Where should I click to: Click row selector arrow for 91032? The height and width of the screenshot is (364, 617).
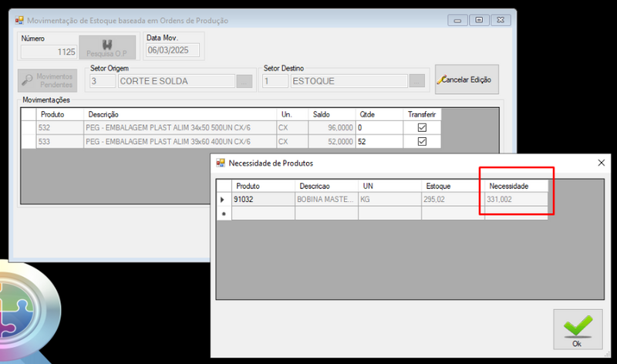click(224, 200)
